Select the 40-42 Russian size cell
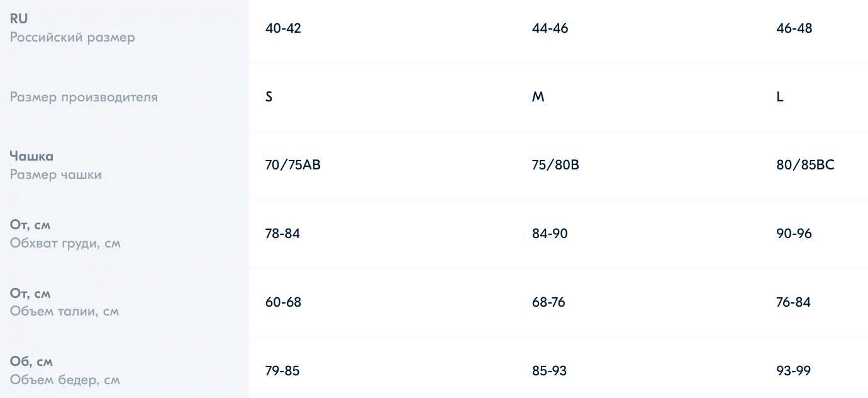This screenshot has height=398, width=868. click(x=283, y=28)
